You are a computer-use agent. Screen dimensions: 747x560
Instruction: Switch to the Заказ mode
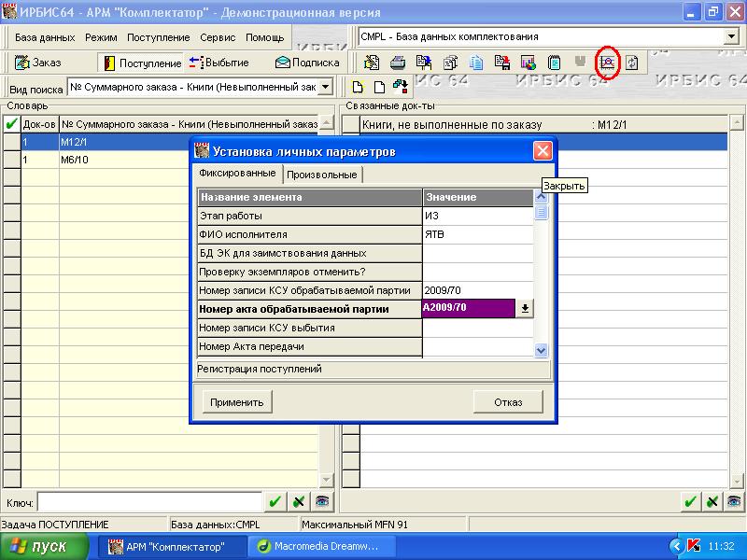(x=38, y=63)
